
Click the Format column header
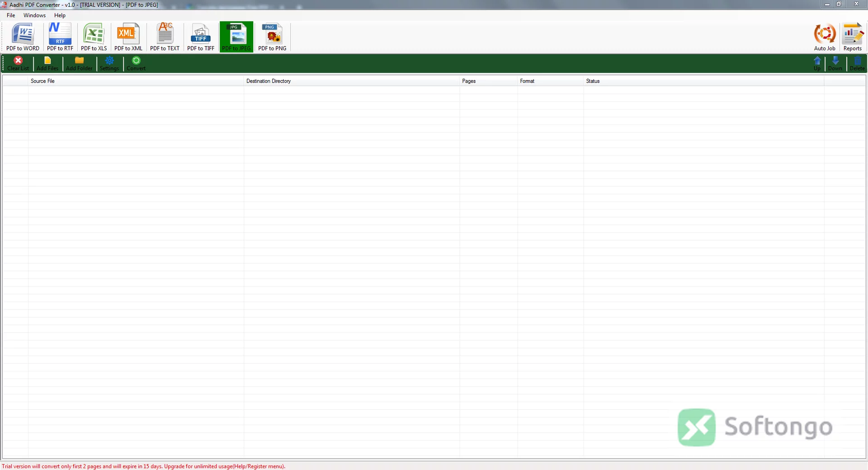550,81
